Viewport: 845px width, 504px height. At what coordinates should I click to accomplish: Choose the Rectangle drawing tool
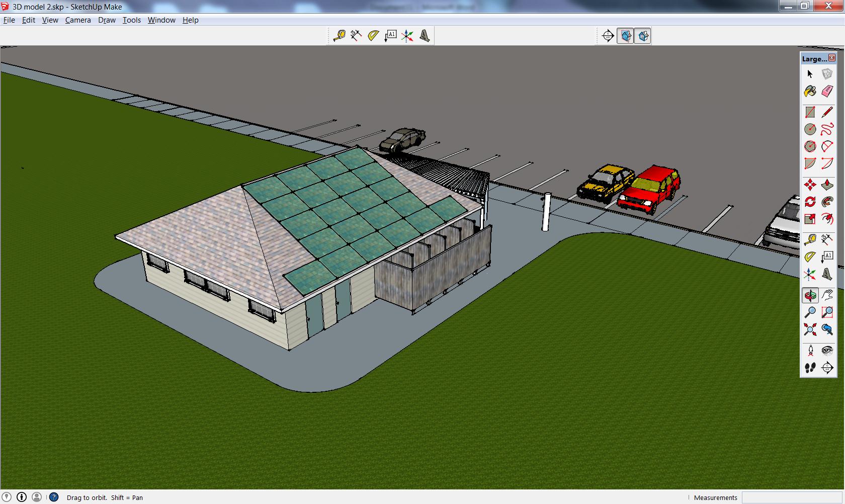pos(810,112)
